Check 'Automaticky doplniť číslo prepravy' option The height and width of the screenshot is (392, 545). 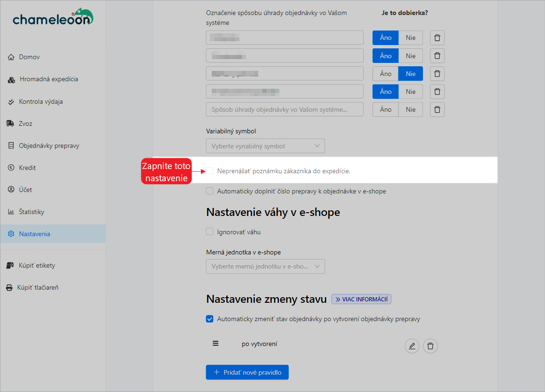pos(210,192)
